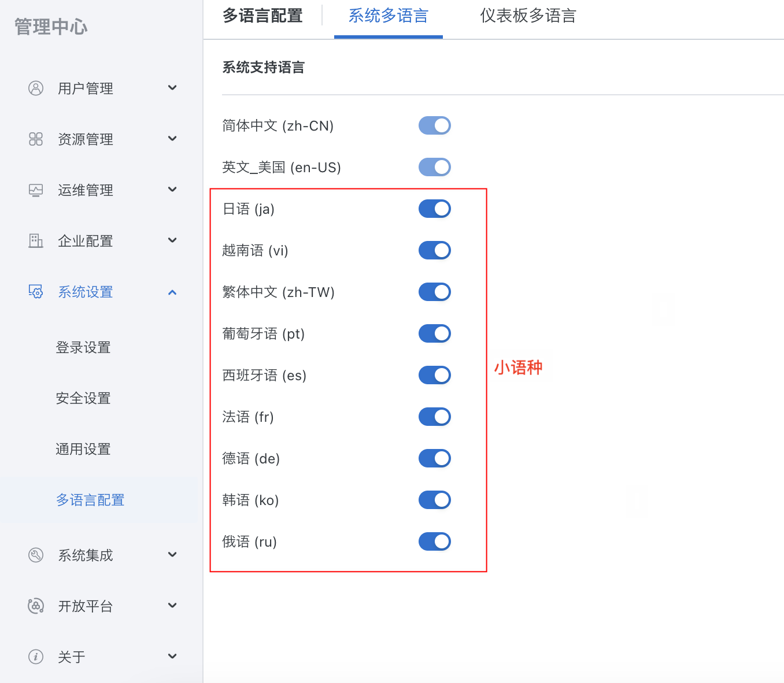
Task: Click 运维管理 menu label
Action: [x=86, y=190]
